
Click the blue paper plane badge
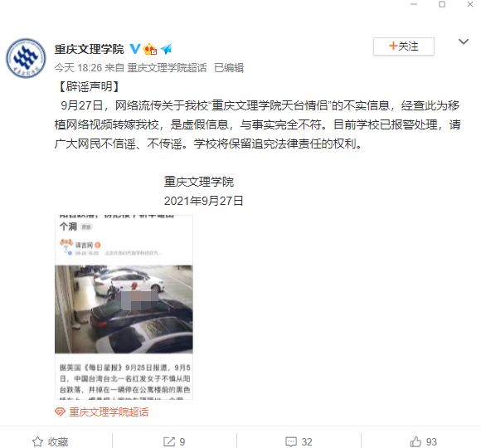[x=166, y=49]
